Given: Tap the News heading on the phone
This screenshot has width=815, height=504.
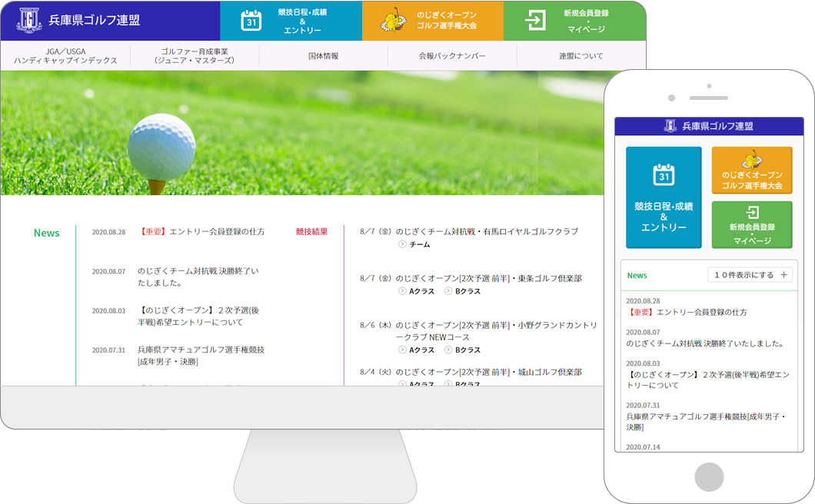Looking at the screenshot, I should click(637, 275).
